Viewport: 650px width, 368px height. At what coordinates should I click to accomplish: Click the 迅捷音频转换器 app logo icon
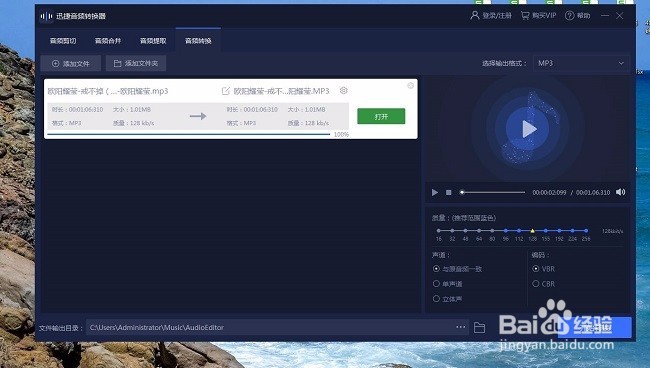coord(46,16)
